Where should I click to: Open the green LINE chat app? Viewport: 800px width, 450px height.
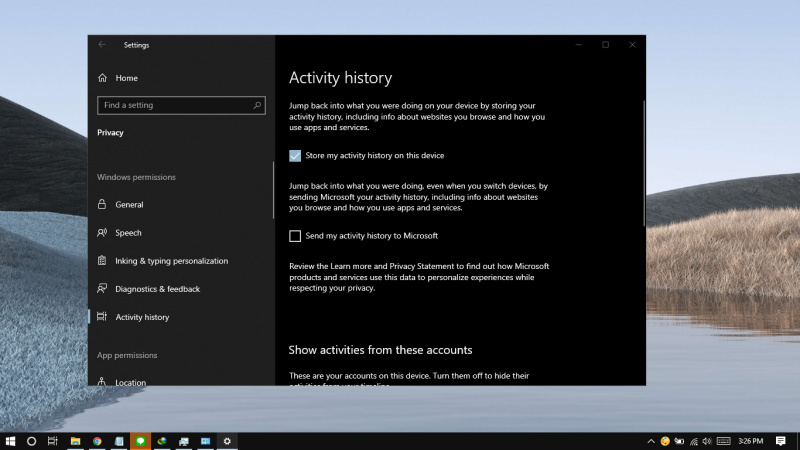(x=140, y=441)
